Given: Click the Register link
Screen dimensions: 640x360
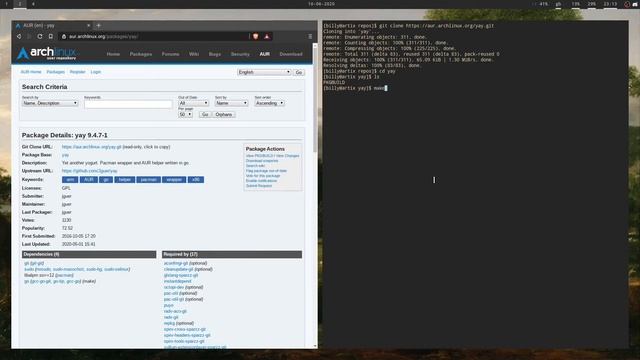Looking at the screenshot, I should pos(78,72).
